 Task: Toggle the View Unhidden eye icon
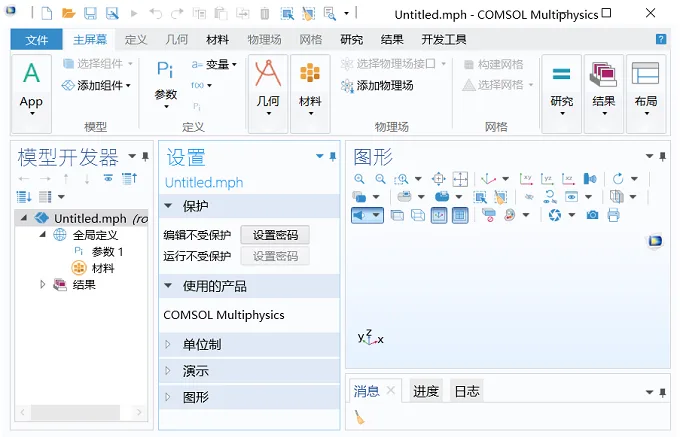572,197
